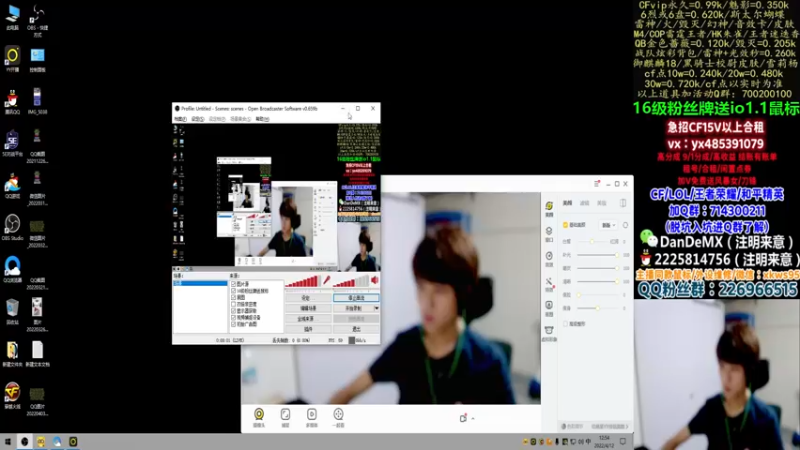Viewport: 800px width, 450px height.
Task: Open OBS Studio desktop icon
Action: (12, 224)
